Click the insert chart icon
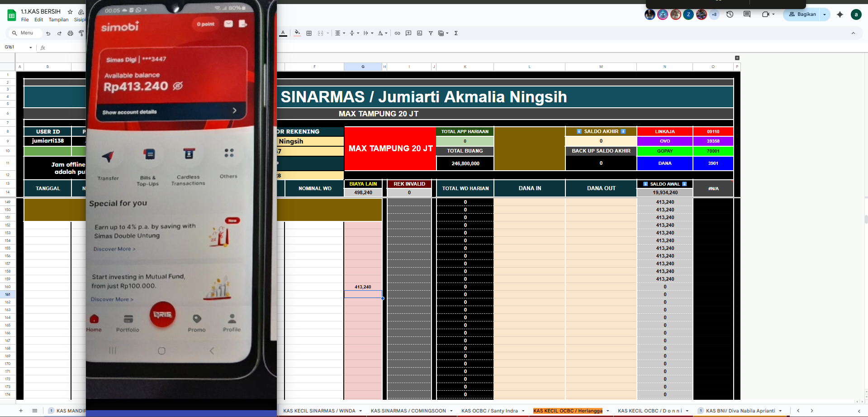Viewport: 868px width, 417px height. 419,33
